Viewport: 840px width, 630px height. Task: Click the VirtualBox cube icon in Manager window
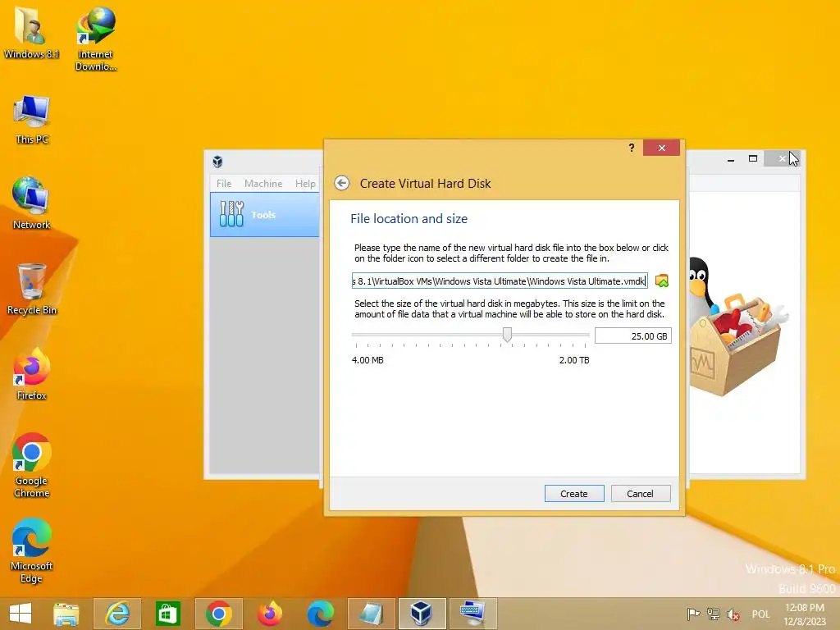217,162
